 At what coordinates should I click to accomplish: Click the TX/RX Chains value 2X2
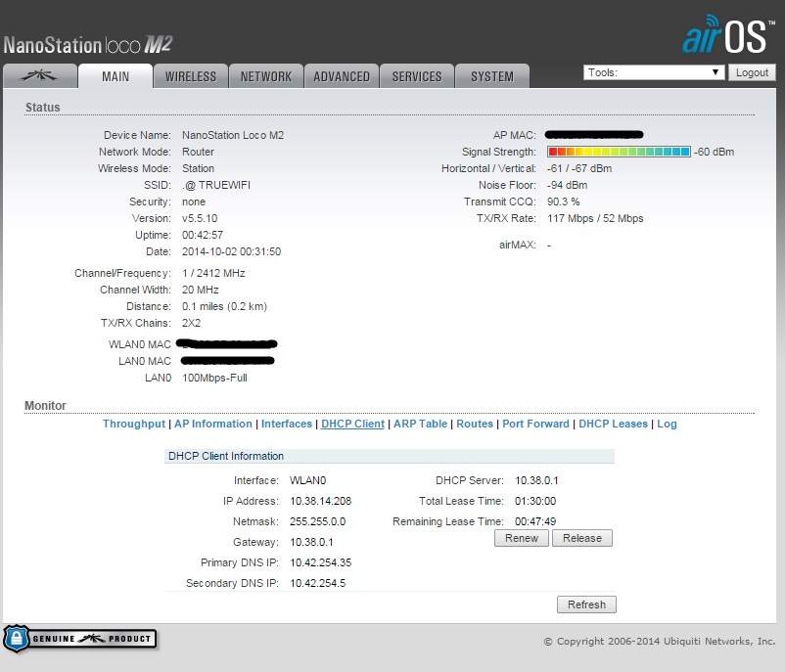[191, 323]
